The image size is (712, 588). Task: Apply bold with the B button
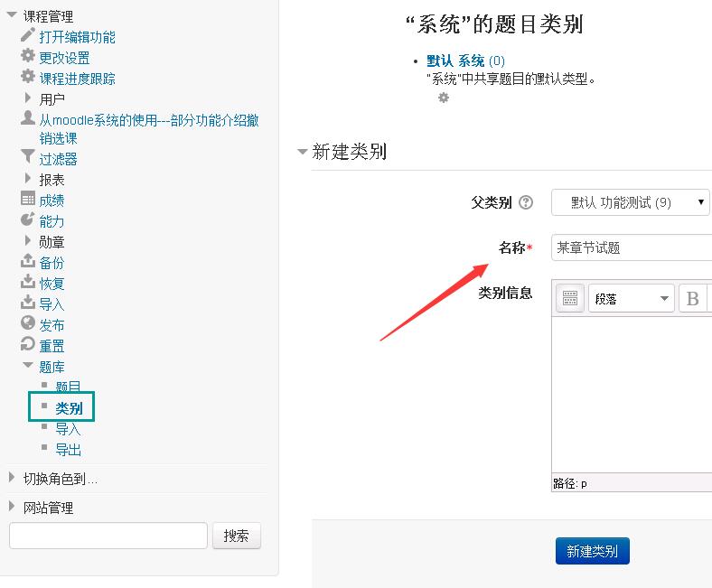pyautogui.click(x=692, y=298)
